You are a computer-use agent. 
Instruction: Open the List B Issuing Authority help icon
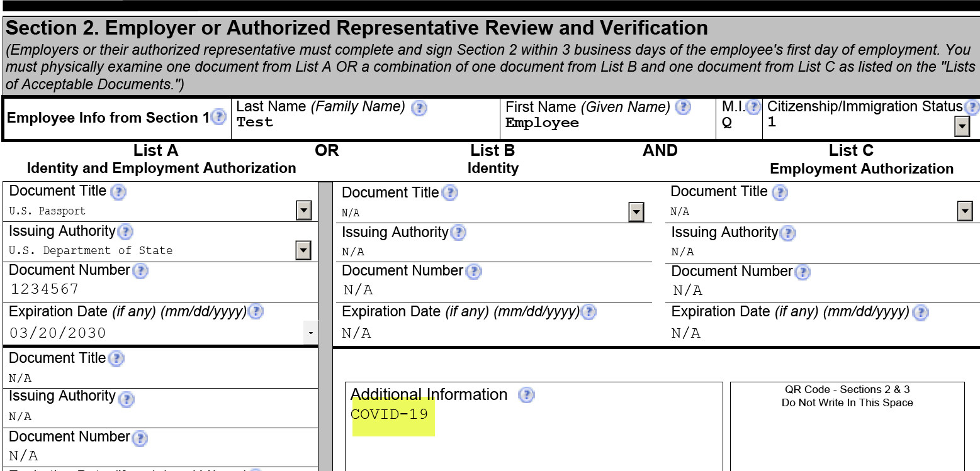458,233
